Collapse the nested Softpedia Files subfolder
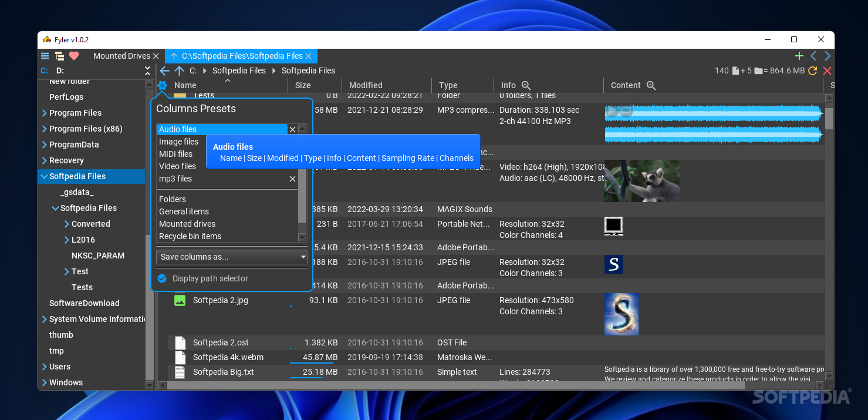Viewport: 868px width, 420px height. tap(55, 208)
